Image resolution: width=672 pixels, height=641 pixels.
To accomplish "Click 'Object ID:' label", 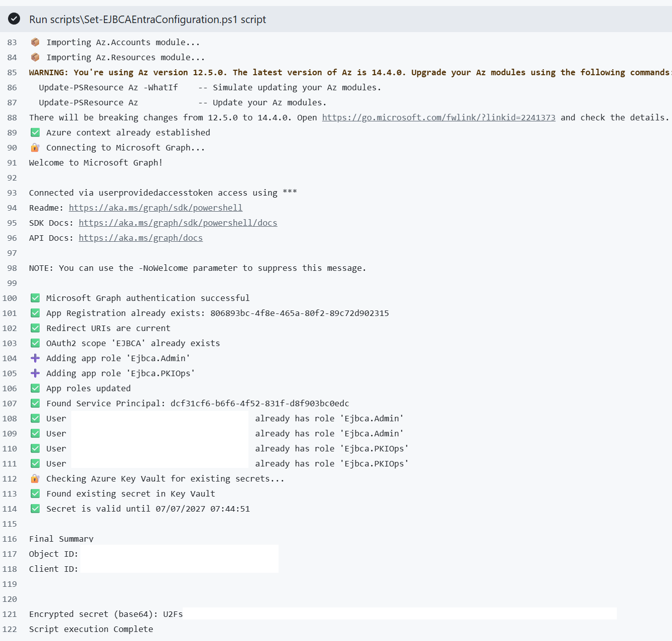I will 54,554.
